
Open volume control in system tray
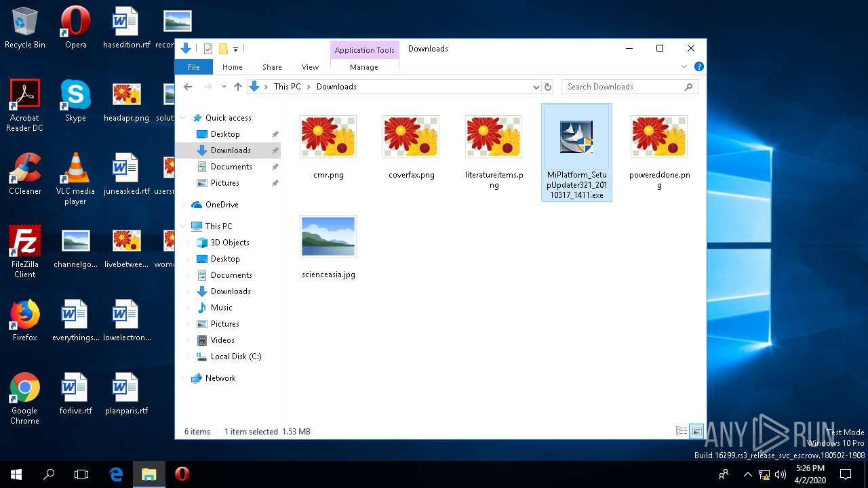[781, 474]
